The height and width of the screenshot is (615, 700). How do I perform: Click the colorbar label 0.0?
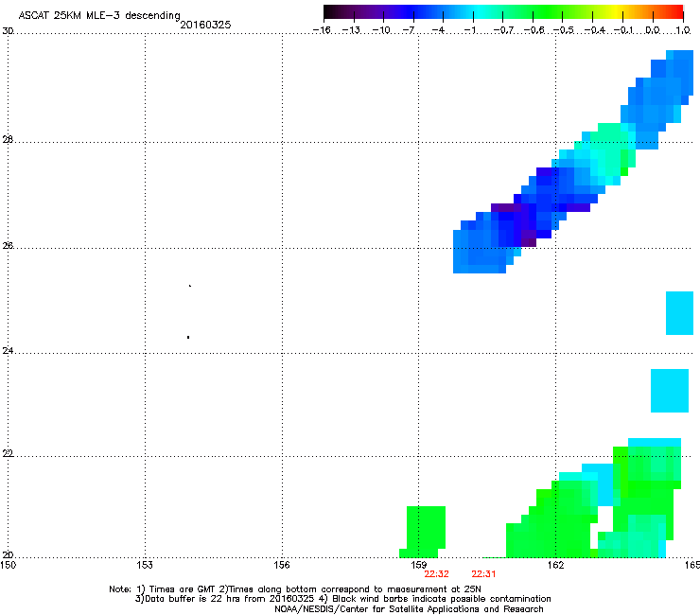click(x=653, y=30)
